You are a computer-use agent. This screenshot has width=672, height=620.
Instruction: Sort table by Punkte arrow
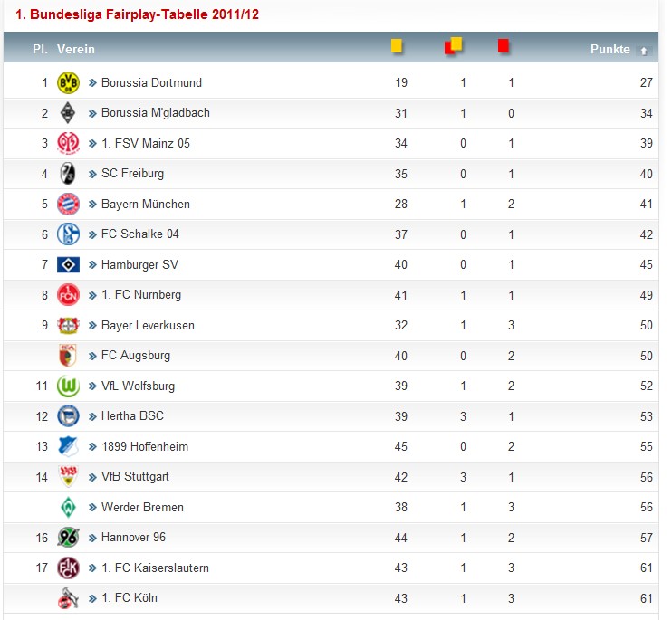pyautogui.click(x=644, y=51)
